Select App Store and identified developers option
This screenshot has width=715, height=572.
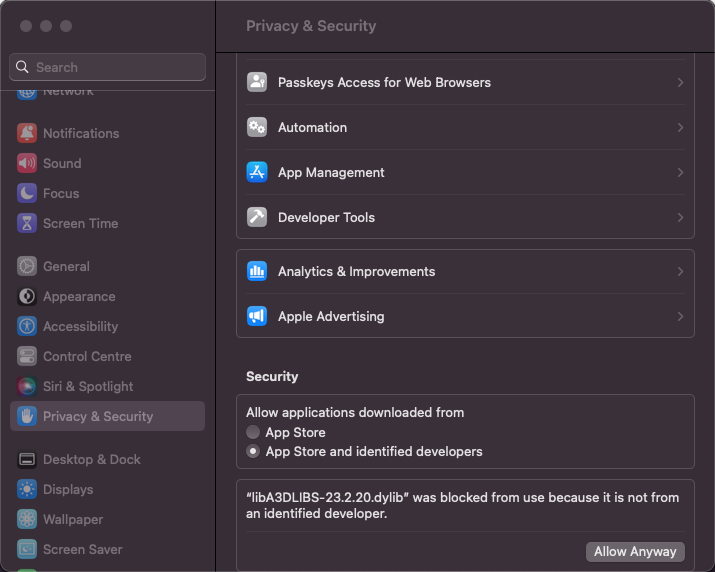tap(253, 452)
